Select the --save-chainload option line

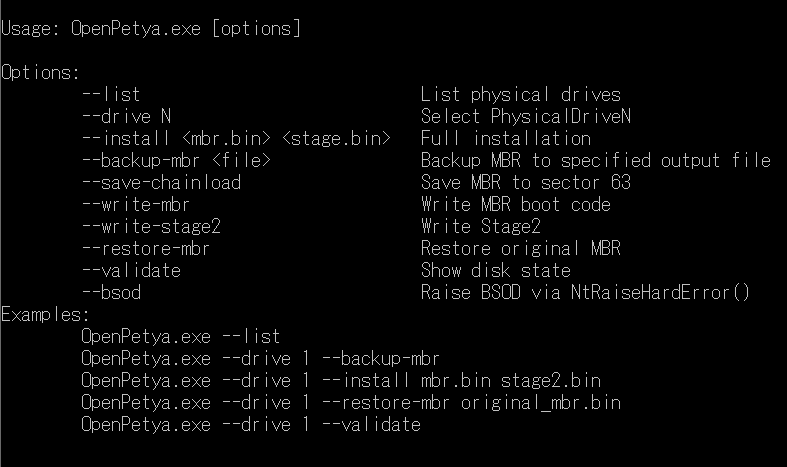click(162, 182)
